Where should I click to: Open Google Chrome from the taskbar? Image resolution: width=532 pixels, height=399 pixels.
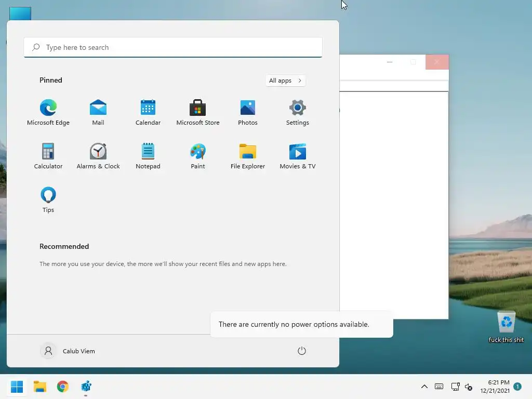(63, 387)
